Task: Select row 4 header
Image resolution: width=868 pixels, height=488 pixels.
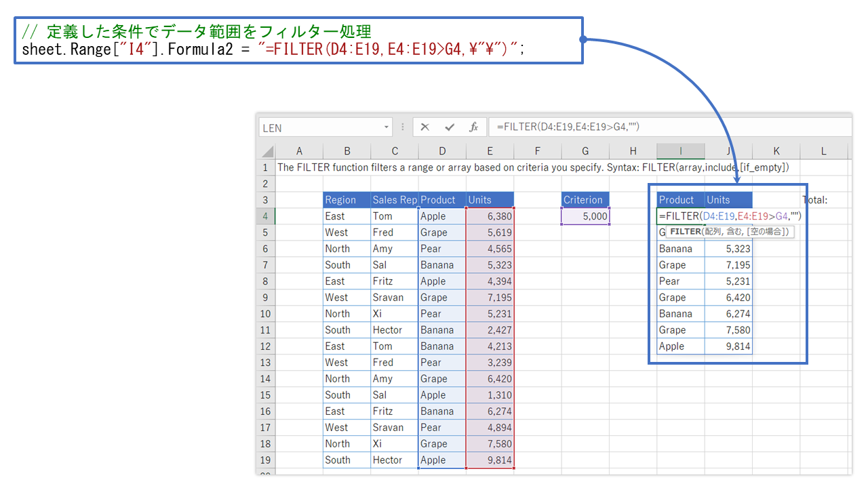Action: [265, 216]
